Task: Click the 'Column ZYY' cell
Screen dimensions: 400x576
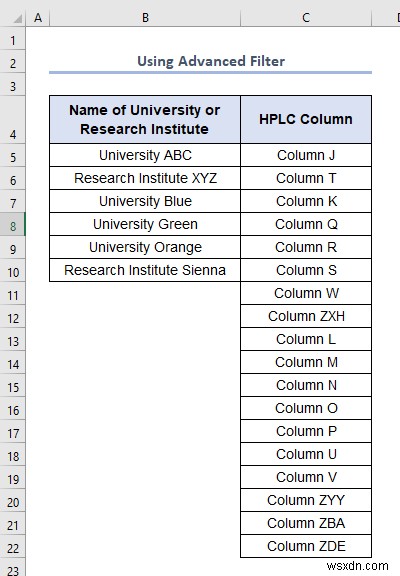Action: coord(306,500)
